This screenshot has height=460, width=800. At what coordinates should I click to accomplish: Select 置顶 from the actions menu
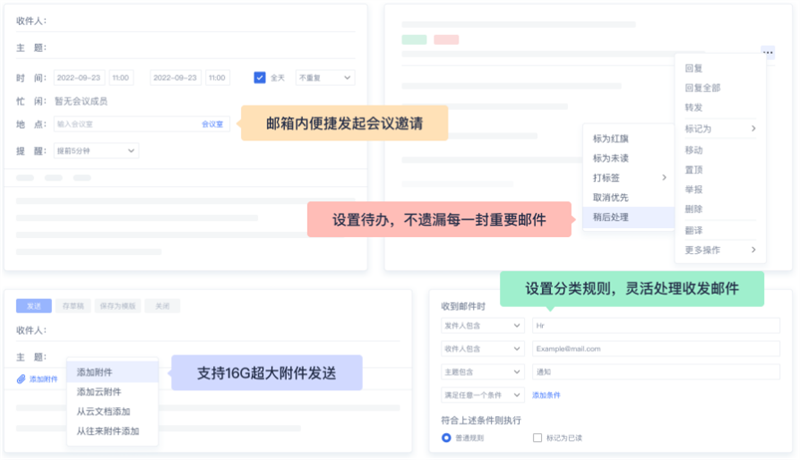(x=693, y=170)
